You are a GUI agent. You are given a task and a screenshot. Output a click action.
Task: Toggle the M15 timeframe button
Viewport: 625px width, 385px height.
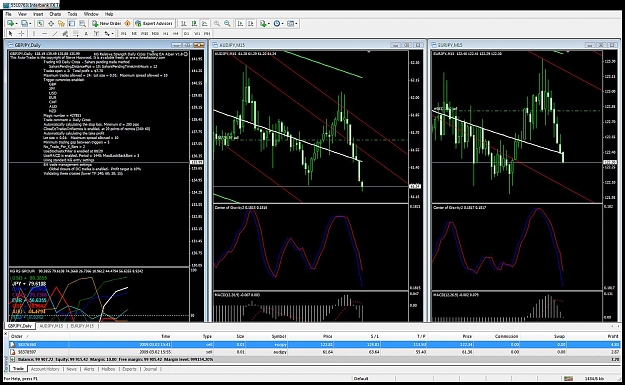pyautogui.click(x=145, y=33)
